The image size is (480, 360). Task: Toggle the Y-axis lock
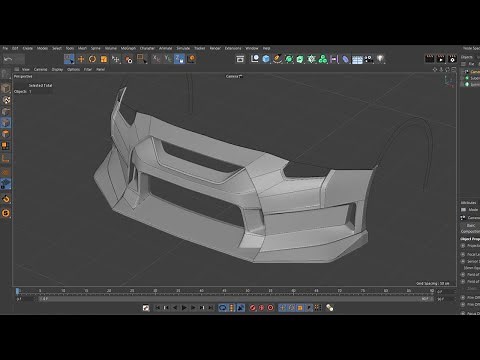click(x=168, y=59)
